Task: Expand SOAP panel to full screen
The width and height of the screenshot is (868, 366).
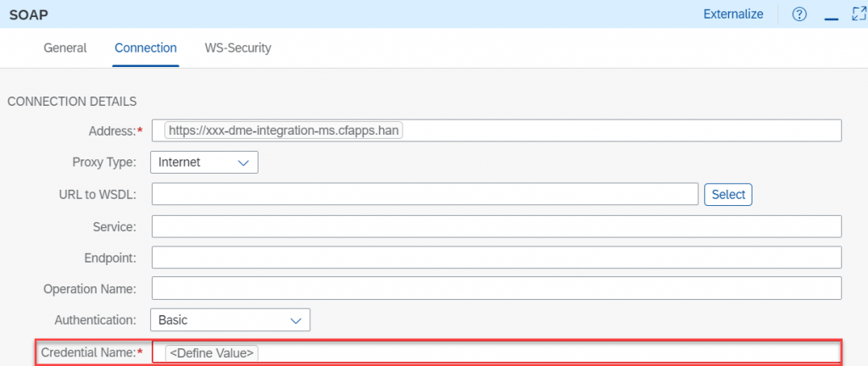Action: coord(859,14)
